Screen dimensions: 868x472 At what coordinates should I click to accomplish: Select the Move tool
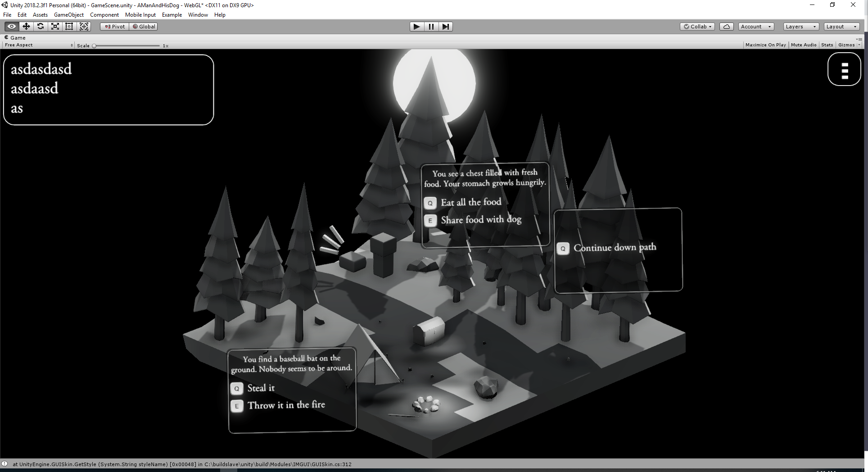point(26,27)
